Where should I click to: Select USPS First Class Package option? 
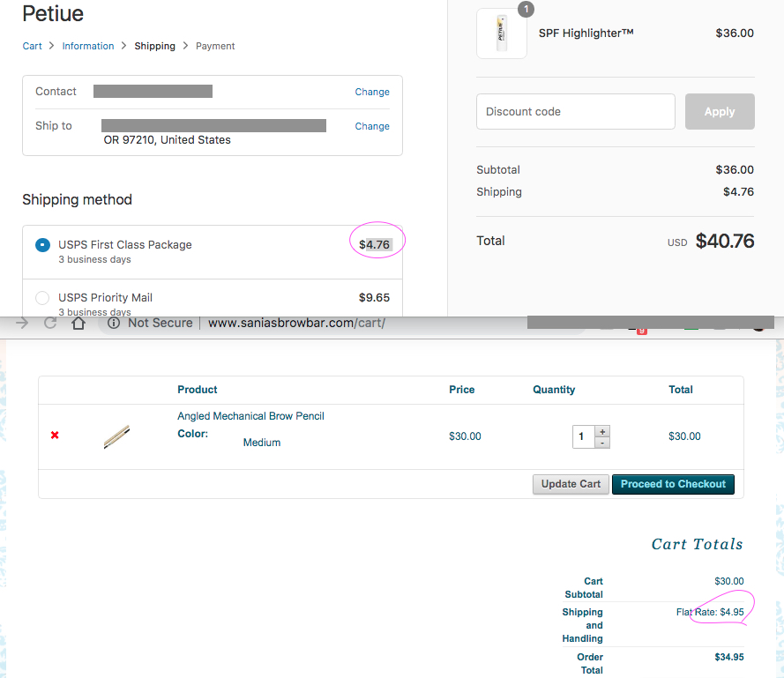42,245
